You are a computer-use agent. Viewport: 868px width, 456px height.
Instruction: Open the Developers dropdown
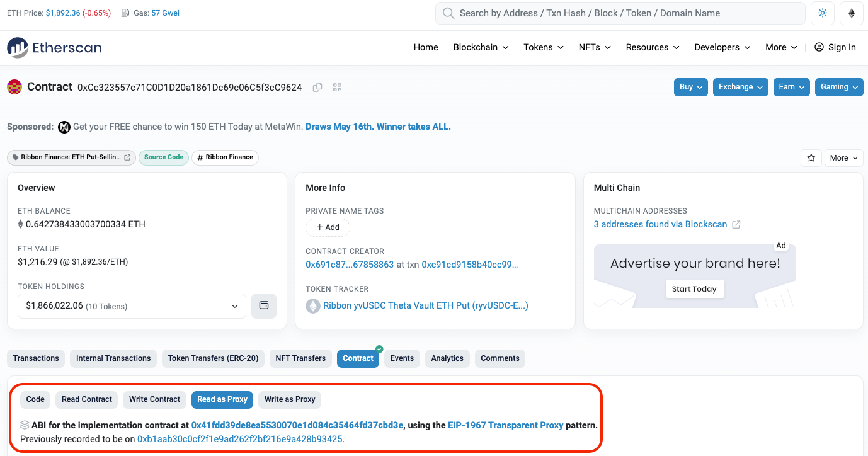point(722,47)
